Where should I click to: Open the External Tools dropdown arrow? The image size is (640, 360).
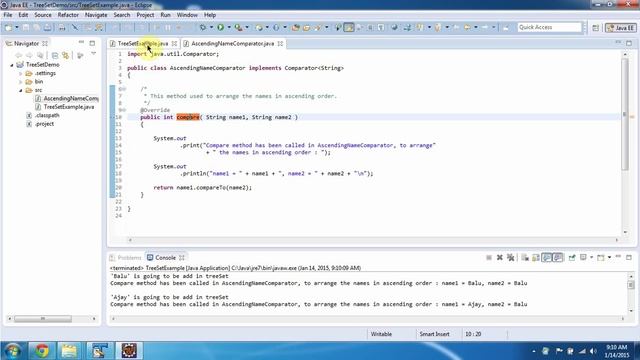(x=247, y=27)
